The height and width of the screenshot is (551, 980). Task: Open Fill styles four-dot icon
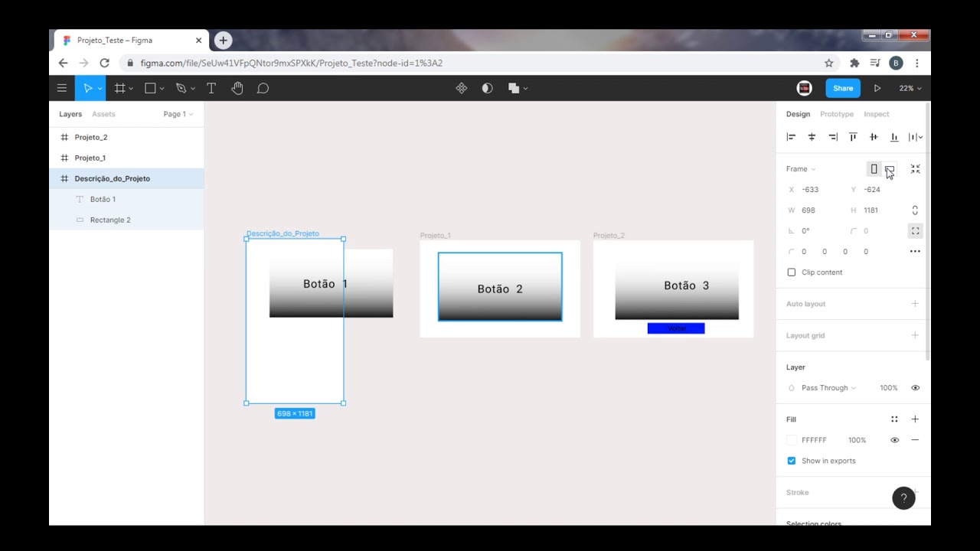click(x=894, y=419)
